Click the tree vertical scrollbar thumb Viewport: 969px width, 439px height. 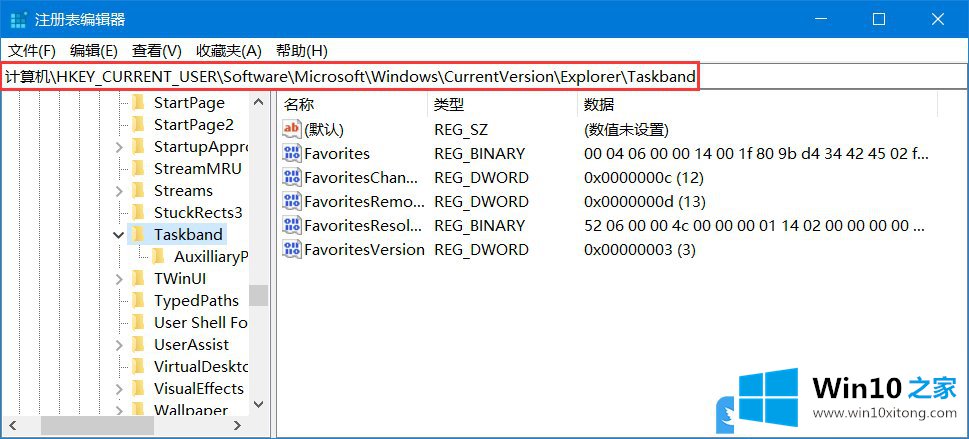(x=259, y=295)
